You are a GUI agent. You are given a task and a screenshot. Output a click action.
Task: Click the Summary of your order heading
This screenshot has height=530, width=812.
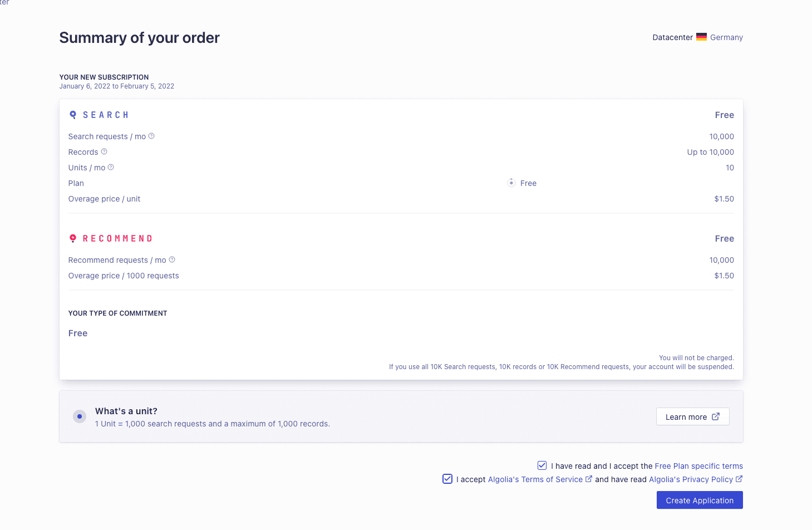click(140, 38)
